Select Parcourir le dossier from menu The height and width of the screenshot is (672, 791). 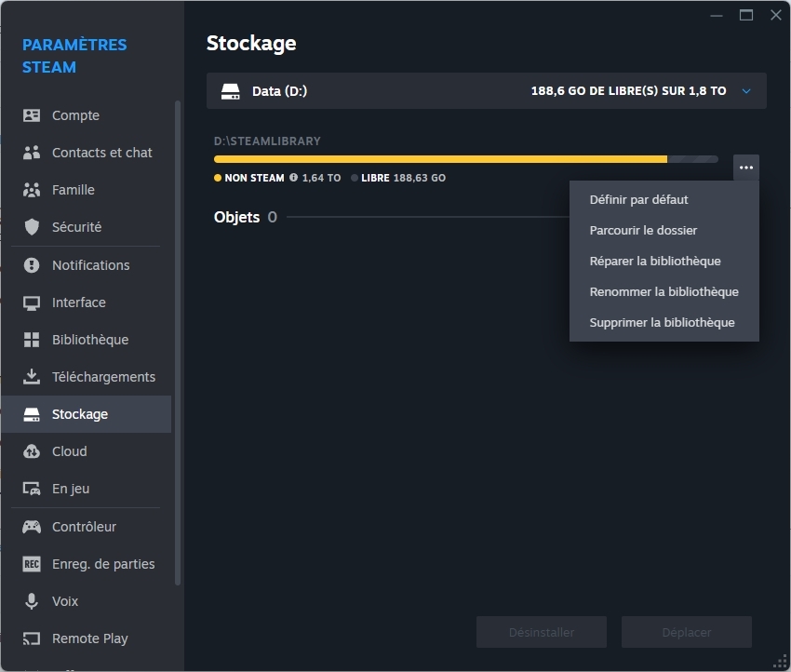click(x=643, y=230)
